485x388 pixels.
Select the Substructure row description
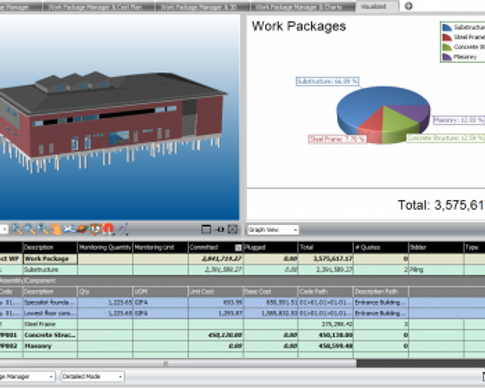coord(50,270)
